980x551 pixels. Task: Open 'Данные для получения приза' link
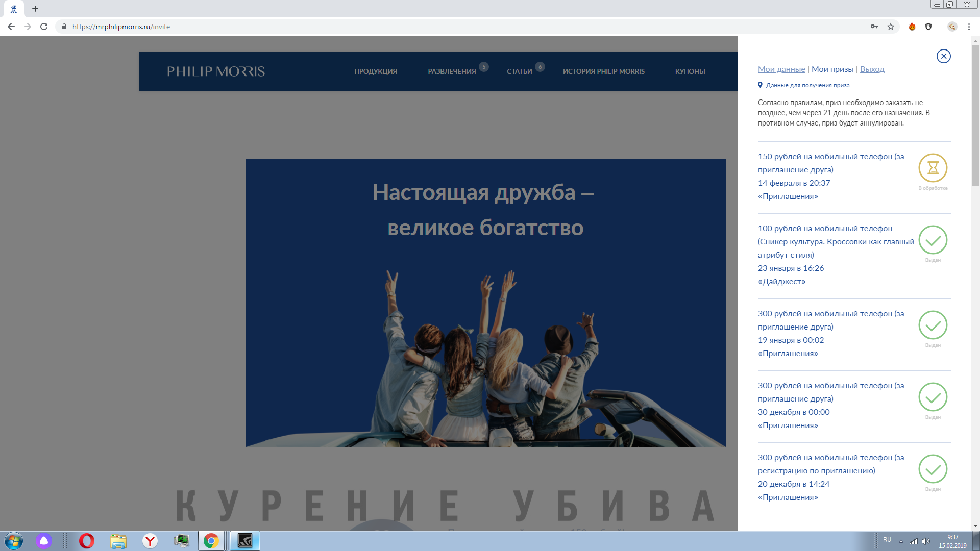pyautogui.click(x=807, y=85)
